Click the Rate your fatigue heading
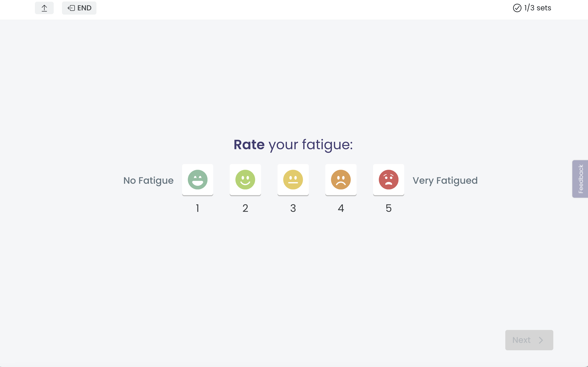Image resolution: width=588 pixels, height=367 pixels. pyautogui.click(x=293, y=145)
